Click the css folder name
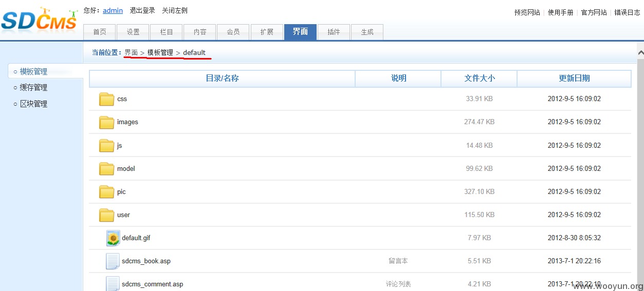 [x=122, y=99]
